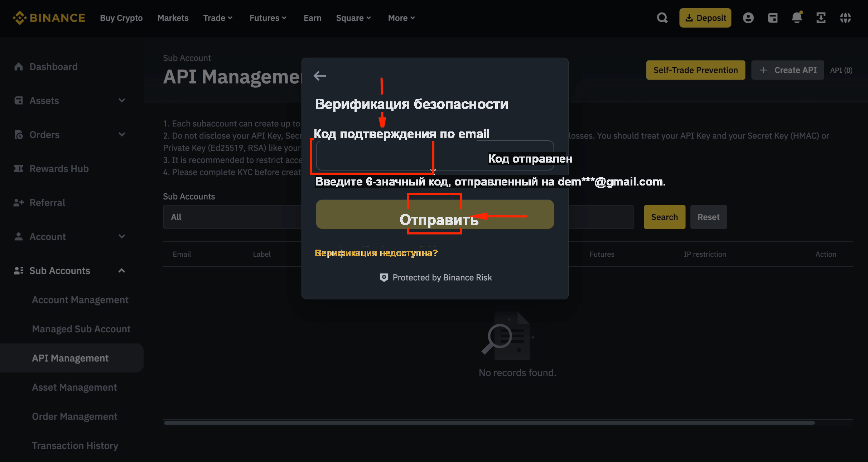Screen dimensions: 868x462
Task: Open the search magnifier icon
Action: click(x=662, y=18)
